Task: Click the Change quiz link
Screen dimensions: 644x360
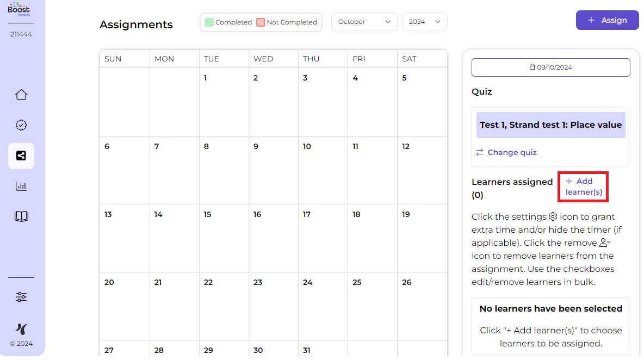Action: tap(506, 152)
